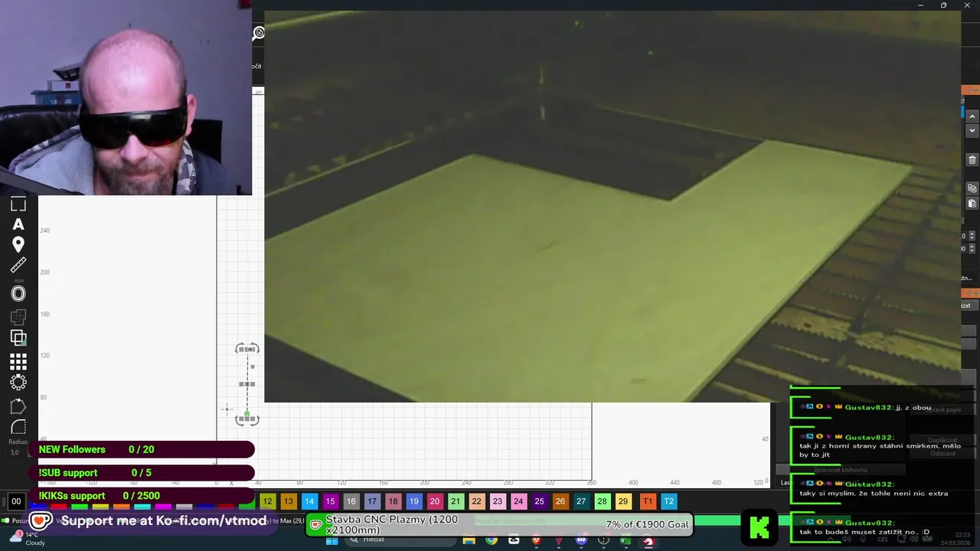Click the Duplikovat button
Viewport: 980px width, 551px height.
click(942, 440)
